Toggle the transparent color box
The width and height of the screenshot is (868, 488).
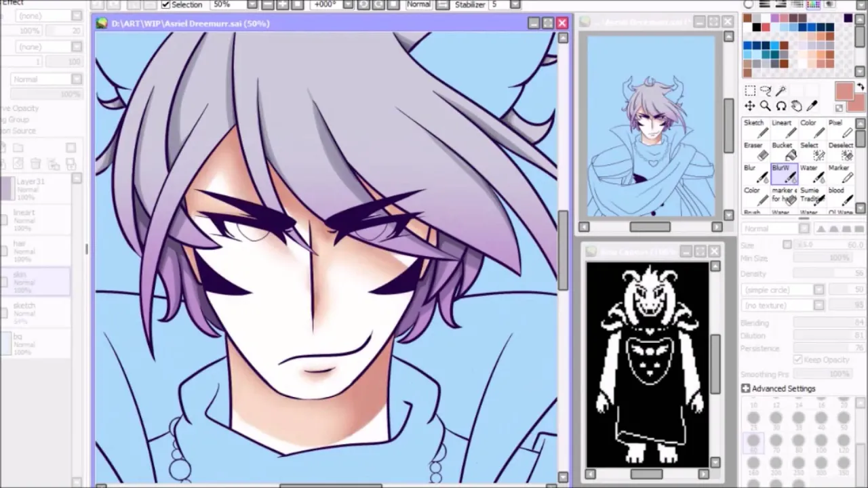click(839, 108)
